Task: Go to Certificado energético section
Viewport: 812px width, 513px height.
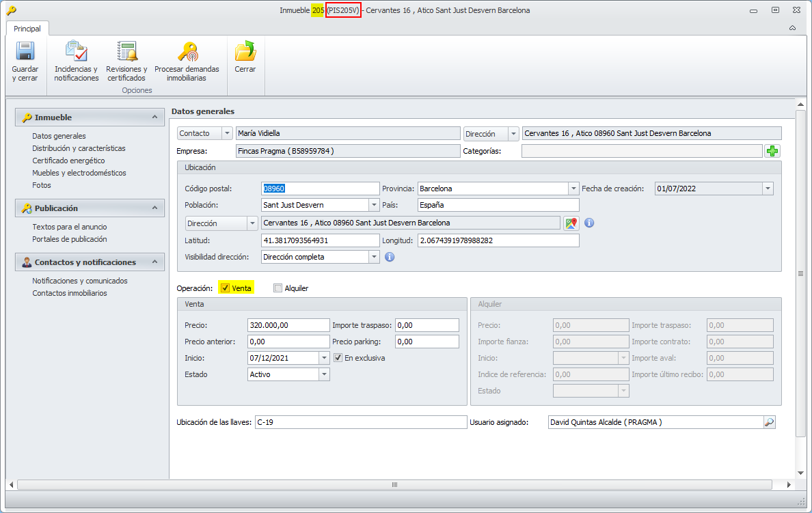Action: pyautogui.click(x=68, y=161)
